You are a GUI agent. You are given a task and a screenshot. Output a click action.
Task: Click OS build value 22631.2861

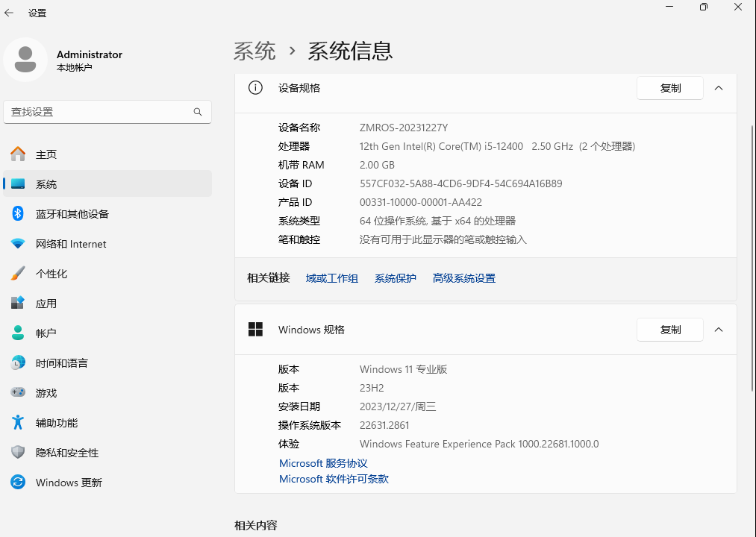point(384,425)
